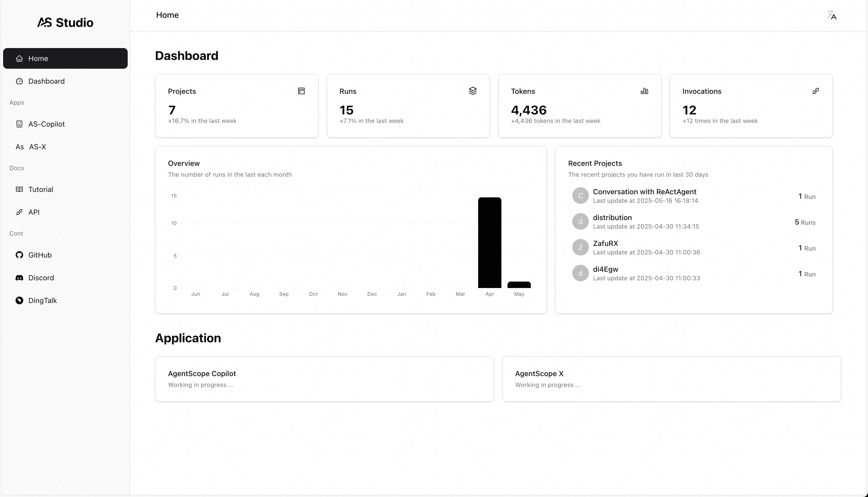Click the Invocations plug icon
The width and height of the screenshot is (868, 497).
pyautogui.click(x=816, y=91)
